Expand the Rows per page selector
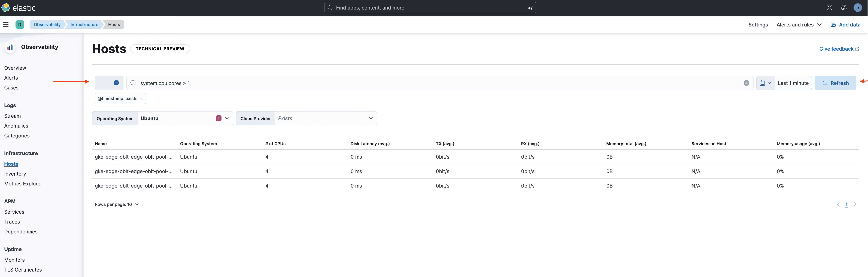Viewport: 868px width, 277px height. (117, 204)
